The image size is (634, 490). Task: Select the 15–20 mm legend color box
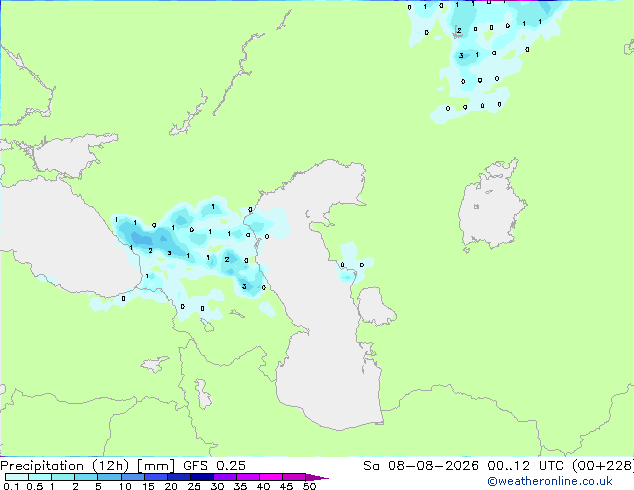[155, 477]
